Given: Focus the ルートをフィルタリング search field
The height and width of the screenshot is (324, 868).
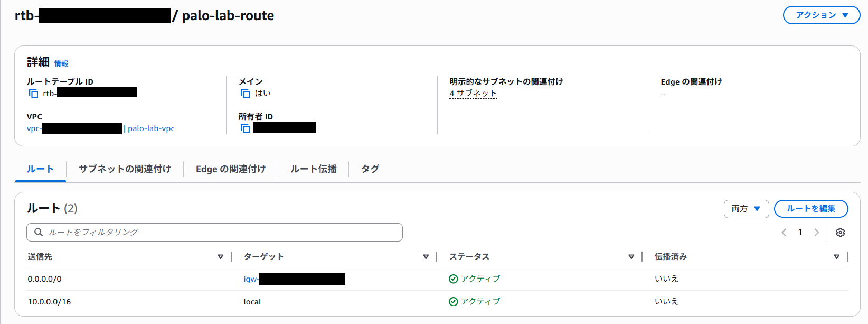Looking at the screenshot, I should [214, 232].
